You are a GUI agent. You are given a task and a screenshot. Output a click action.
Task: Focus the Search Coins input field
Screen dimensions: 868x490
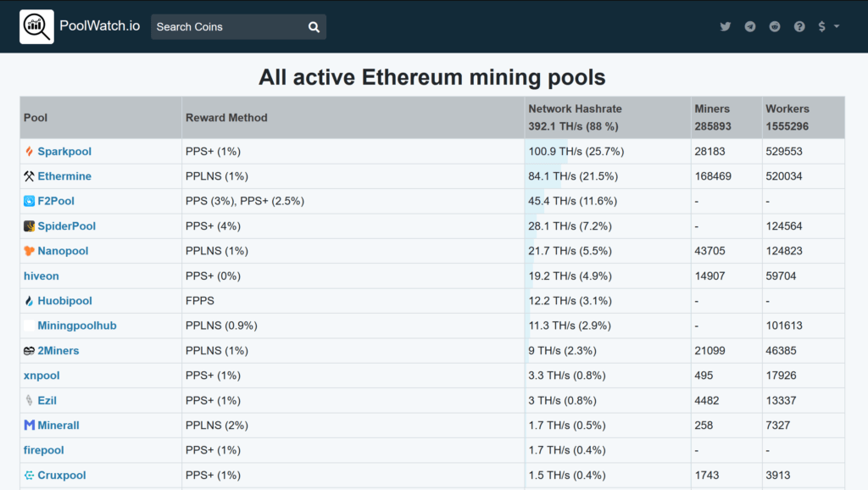(226, 27)
